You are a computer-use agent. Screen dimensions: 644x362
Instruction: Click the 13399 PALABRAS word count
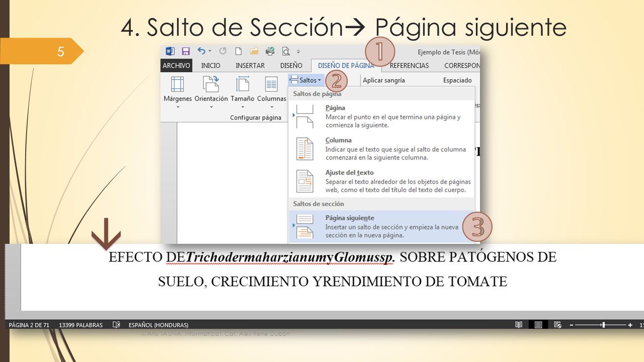[x=80, y=325]
